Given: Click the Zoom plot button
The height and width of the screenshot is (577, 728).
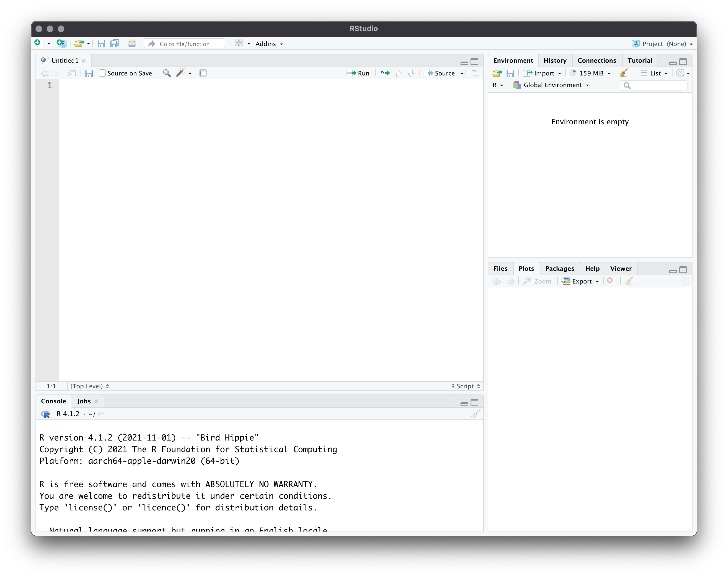Looking at the screenshot, I should pyautogui.click(x=537, y=281).
